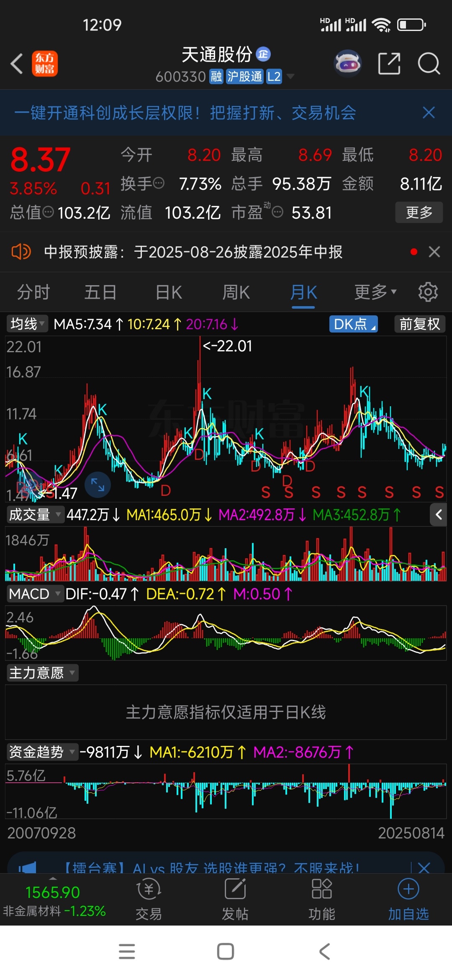Image resolution: width=452 pixels, height=980 pixels.
Task: Tap the 金额 8.11亿 value
Action: (421, 183)
